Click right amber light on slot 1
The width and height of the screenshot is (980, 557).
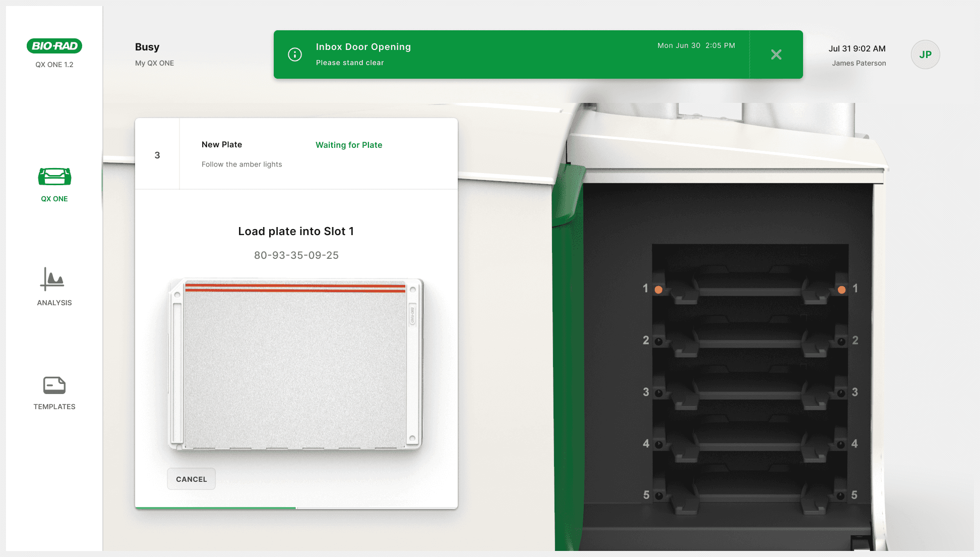coord(841,290)
